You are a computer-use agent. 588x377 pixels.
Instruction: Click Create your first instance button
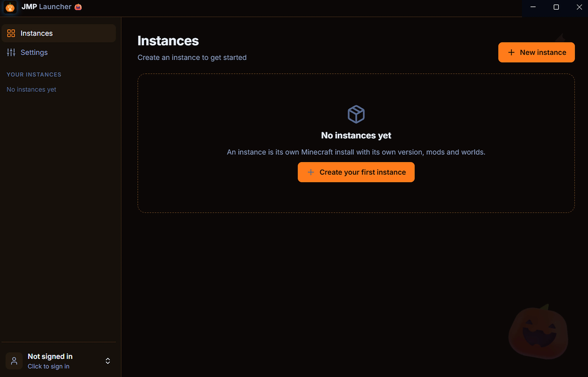(356, 172)
